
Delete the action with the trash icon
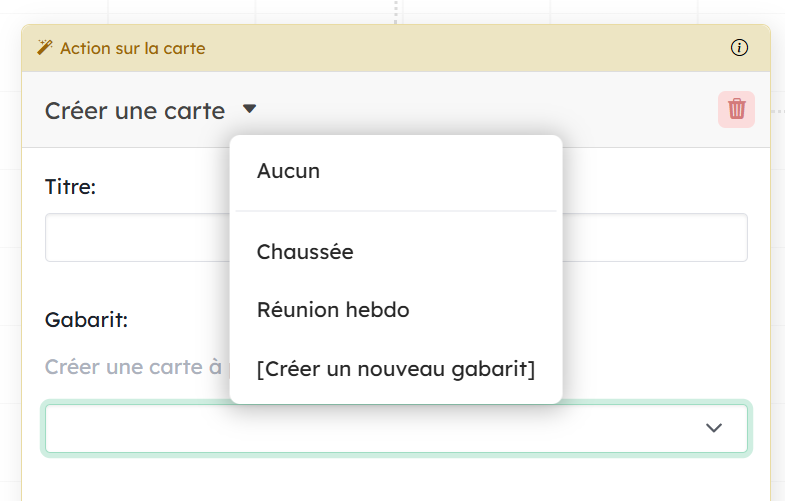click(x=736, y=109)
